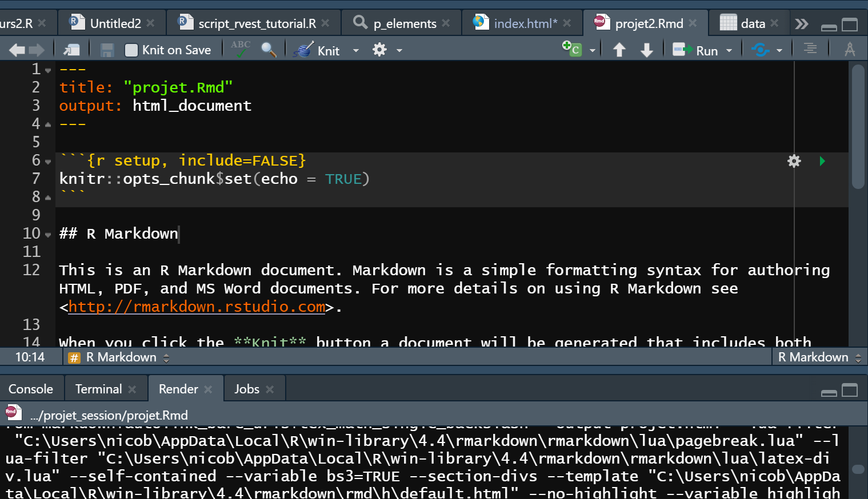Screen dimensions: 868x499
Task: Close the index.html tab
Action: [x=567, y=23]
